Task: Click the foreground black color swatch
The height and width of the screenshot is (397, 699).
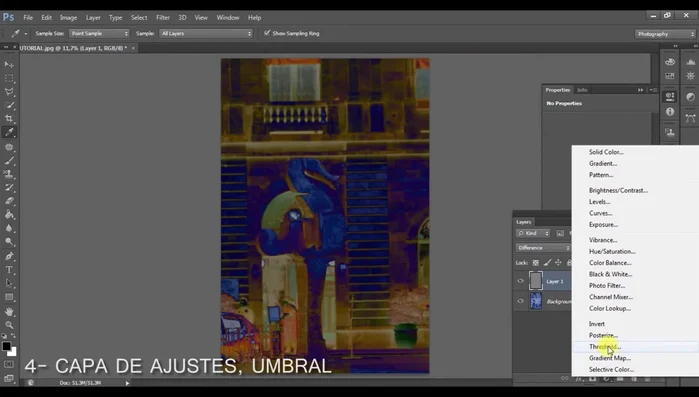Action: point(6,346)
